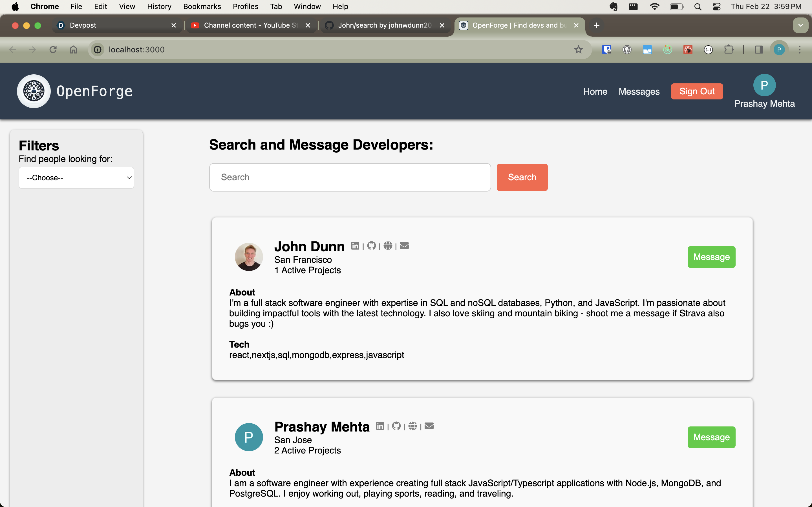Click the Sign Out button
The image size is (812, 507).
pos(697,92)
